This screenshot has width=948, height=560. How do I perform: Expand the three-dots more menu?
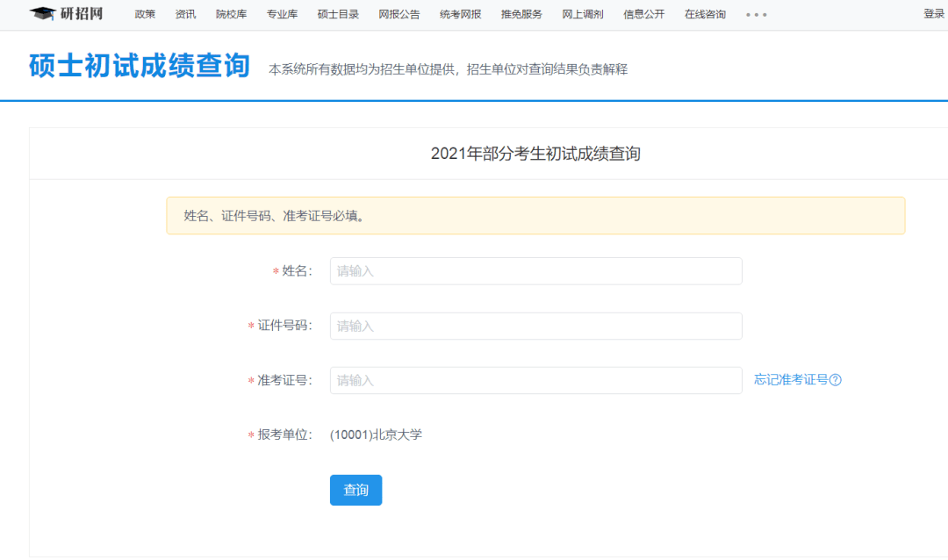click(756, 15)
